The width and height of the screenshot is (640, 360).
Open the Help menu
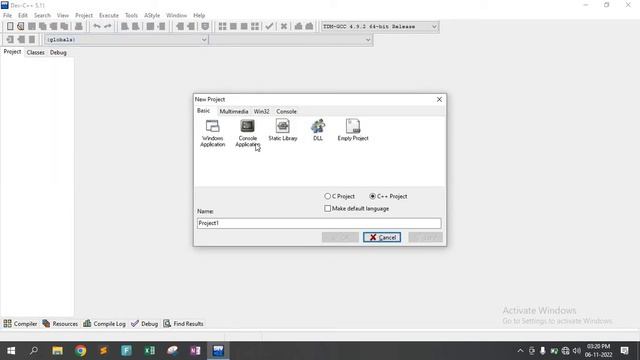pyautogui.click(x=199, y=15)
